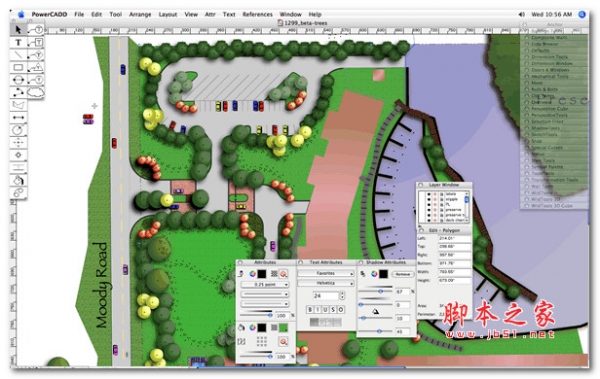Image resolution: width=600 pixels, height=379 pixels.
Task: Toggle Underline in Text Attributes
Action: point(325,309)
